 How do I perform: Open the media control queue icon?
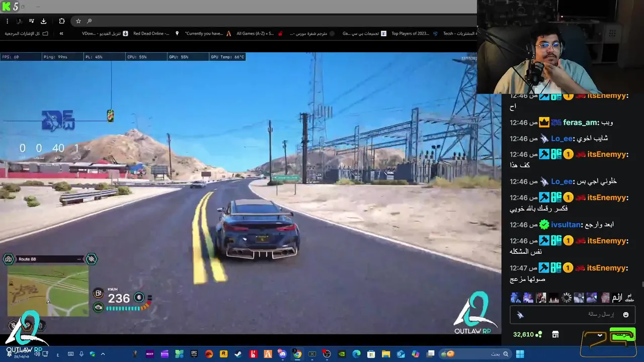tap(31, 21)
